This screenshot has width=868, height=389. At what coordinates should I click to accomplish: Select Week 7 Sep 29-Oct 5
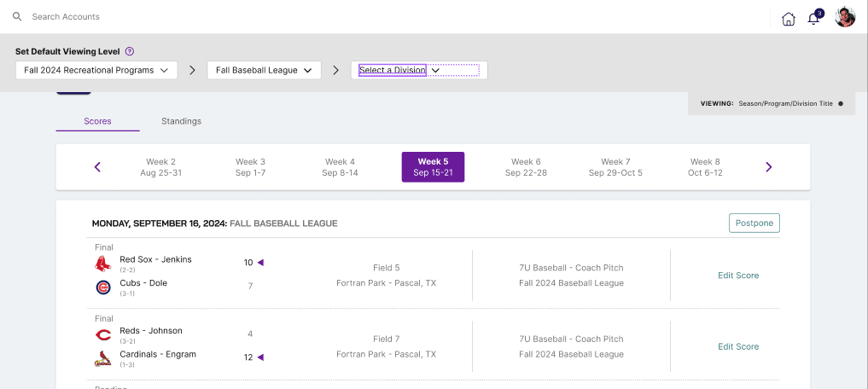(615, 167)
